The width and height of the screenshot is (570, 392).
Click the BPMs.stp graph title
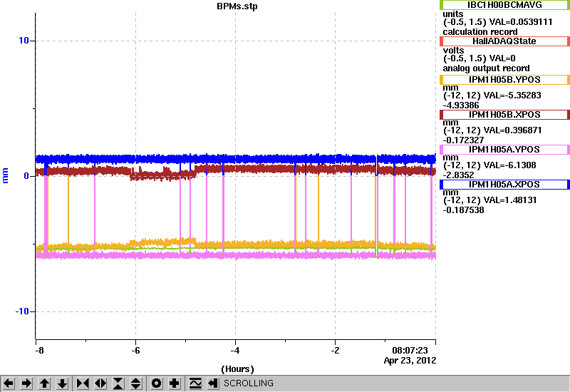[237, 6]
